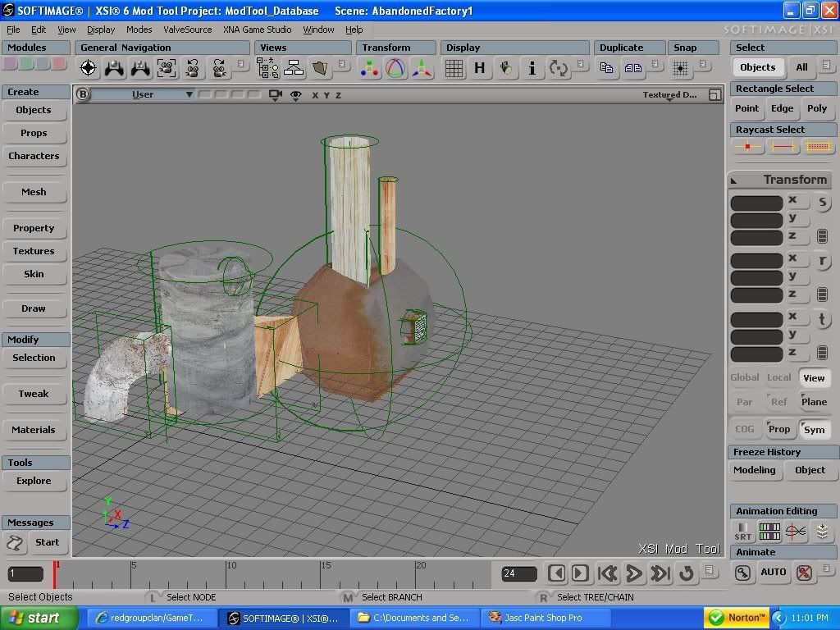This screenshot has height=630, width=840.
Task: Toggle the viewport eye visibility icon
Action: (x=295, y=95)
